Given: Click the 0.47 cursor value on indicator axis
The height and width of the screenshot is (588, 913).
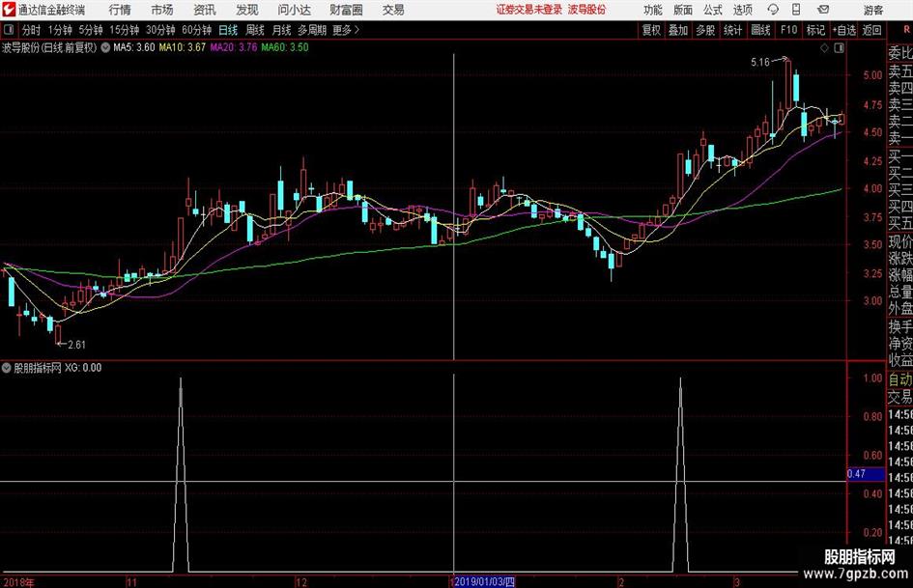Looking at the screenshot, I should (x=866, y=474).
